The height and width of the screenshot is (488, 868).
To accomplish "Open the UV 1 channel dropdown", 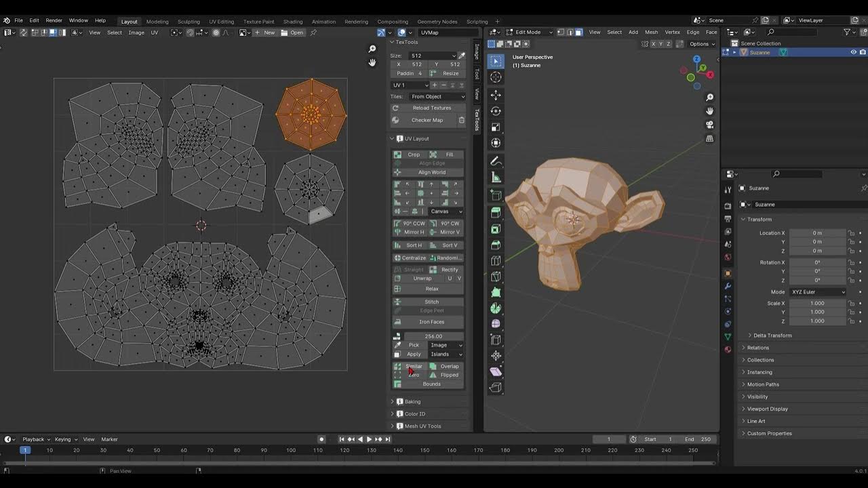I will pyautogui.click(x=410, y=85).
